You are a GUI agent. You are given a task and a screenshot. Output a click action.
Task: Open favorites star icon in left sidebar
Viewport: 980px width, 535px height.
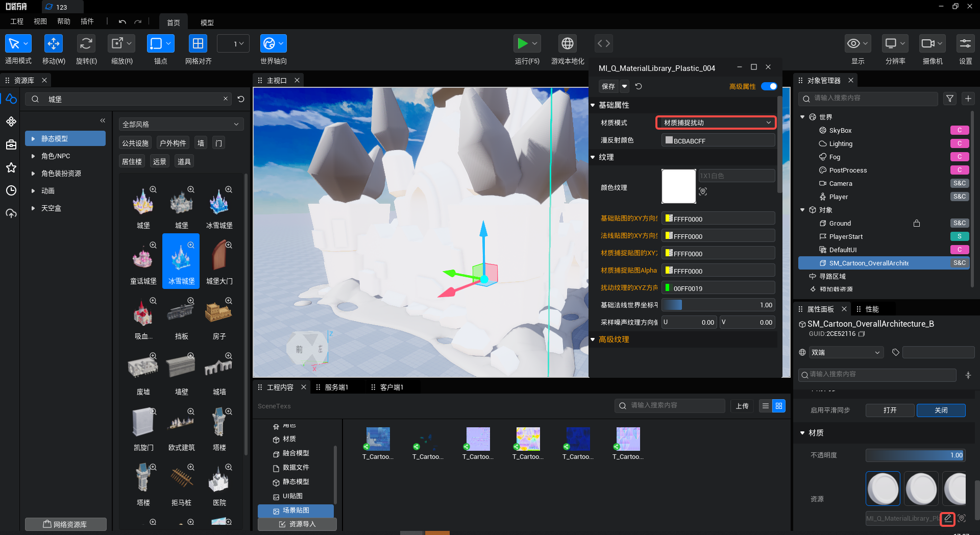tap(11, 167)
